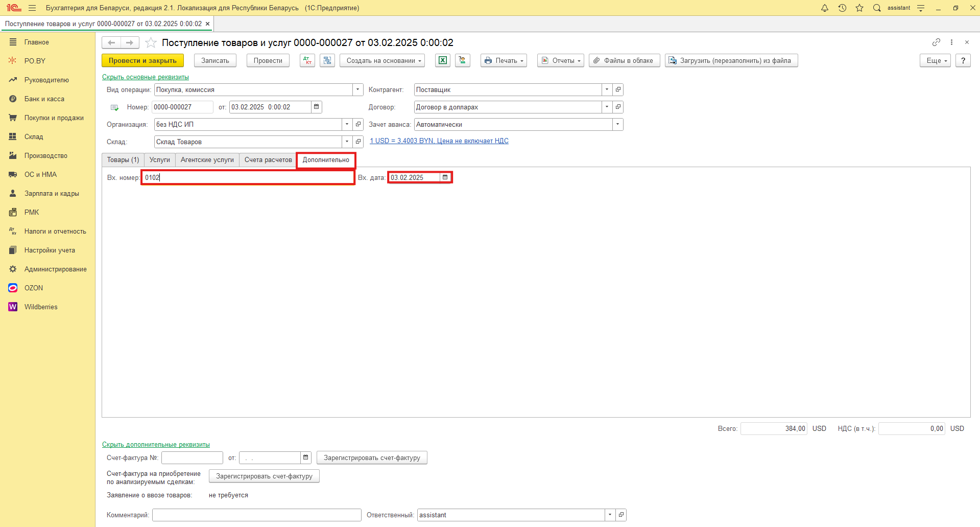
Task: Click the title bar search magnifier
Action: tap(877, 8)
